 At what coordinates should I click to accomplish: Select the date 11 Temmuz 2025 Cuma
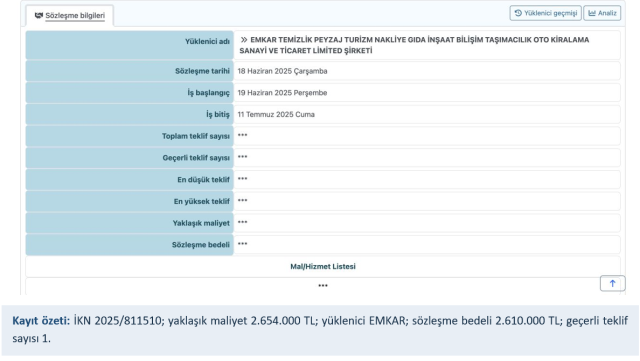pyautogui.click(x=276, y=114)
